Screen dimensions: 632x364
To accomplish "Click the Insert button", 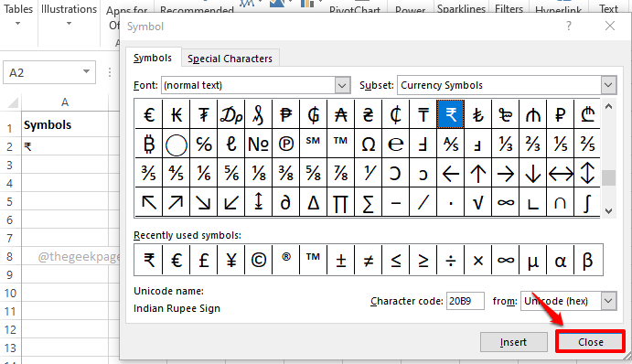I will (x=513, y=342).
